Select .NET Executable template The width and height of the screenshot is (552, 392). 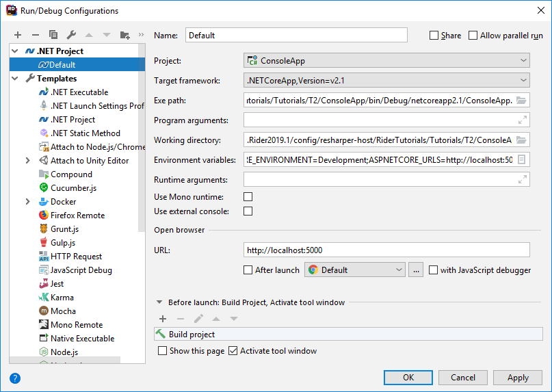click(x=73, y=92)
